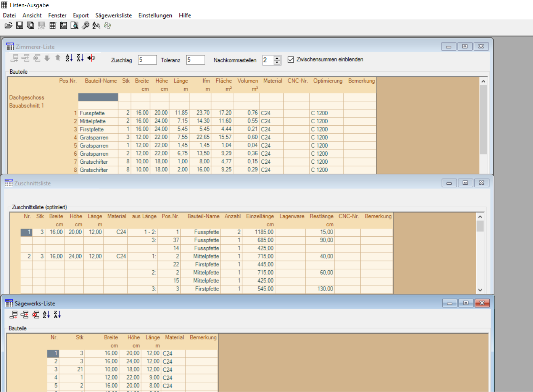This screenshot has height=392, width=533.
Task: Click the arrow-with-red-line icon in Zimmerer-Liste
Action: pyautogui.click(x=91, y=58)
